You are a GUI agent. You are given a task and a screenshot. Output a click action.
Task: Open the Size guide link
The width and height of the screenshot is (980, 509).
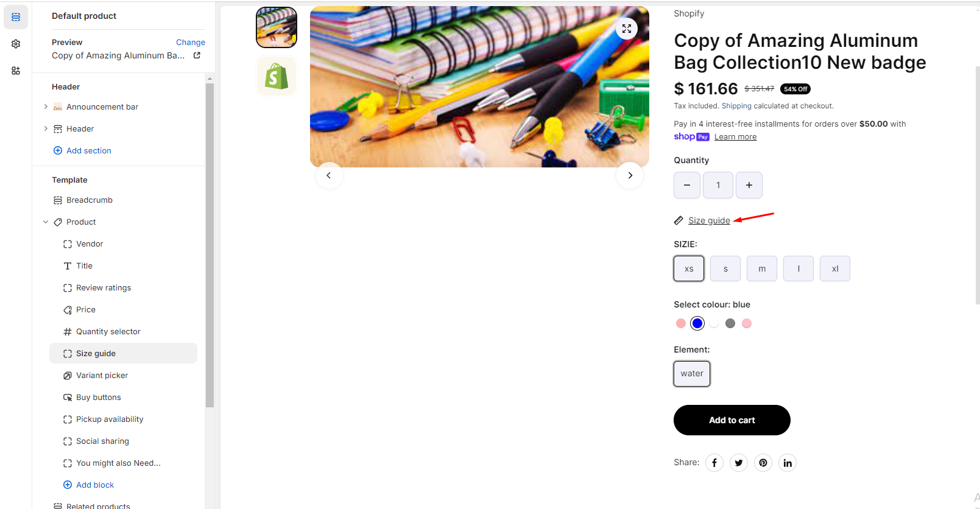[709, 220]
